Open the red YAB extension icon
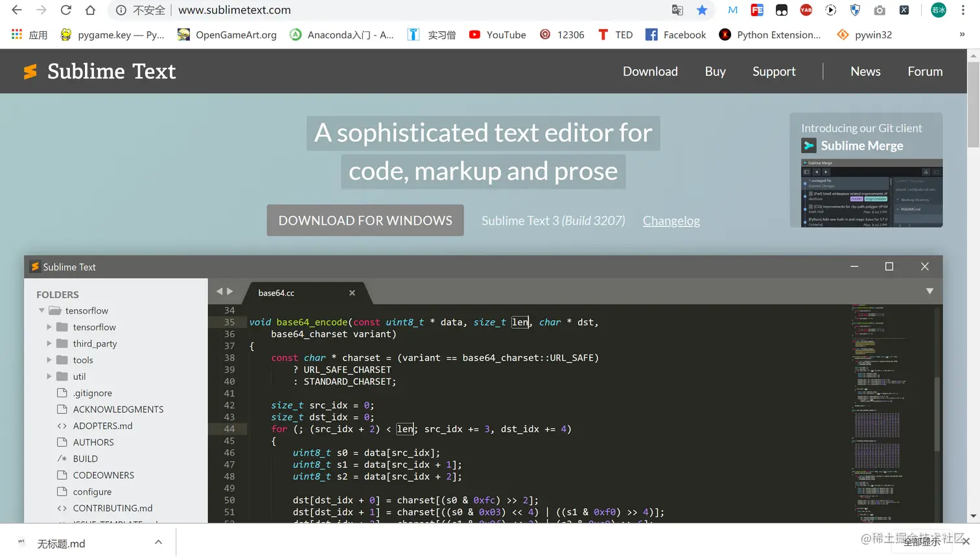Screen dimensions: 980x560 pos(806,10)
